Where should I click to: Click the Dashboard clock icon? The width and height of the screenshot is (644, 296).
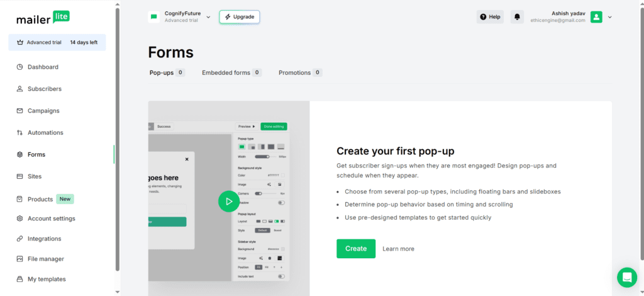[x=19, y=67]
